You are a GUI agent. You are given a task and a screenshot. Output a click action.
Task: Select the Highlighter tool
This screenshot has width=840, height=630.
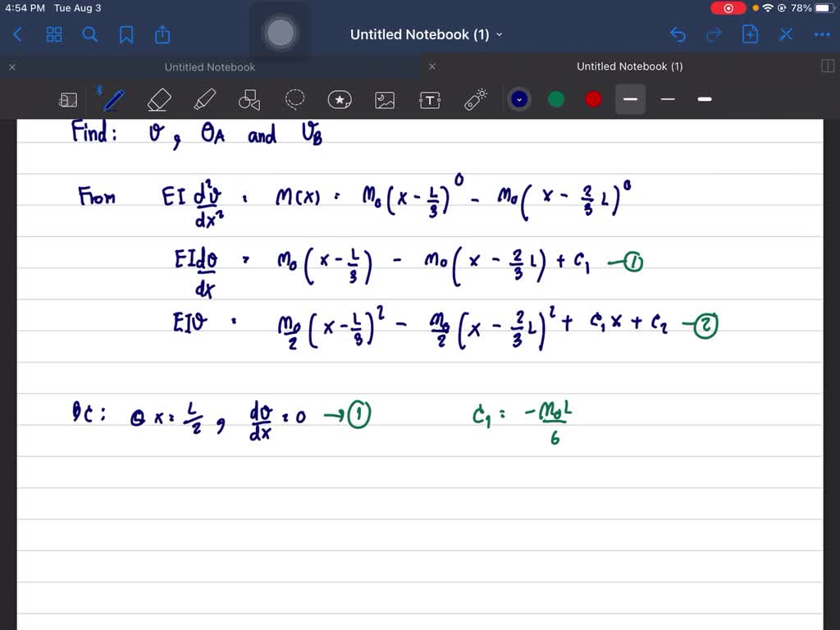pyautogui.click(x=203, y=99)
